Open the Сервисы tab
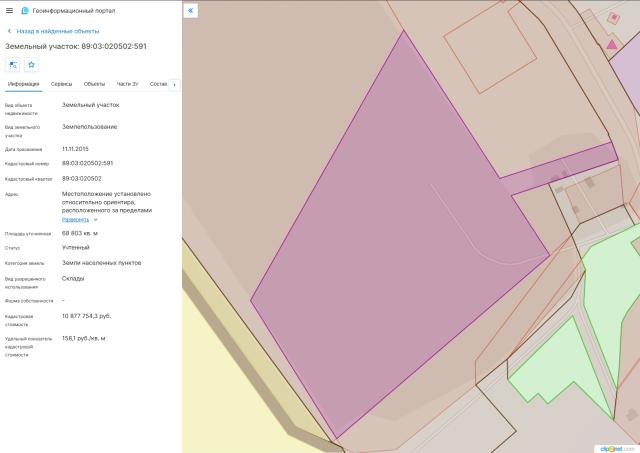 click(x=61, y=84)
